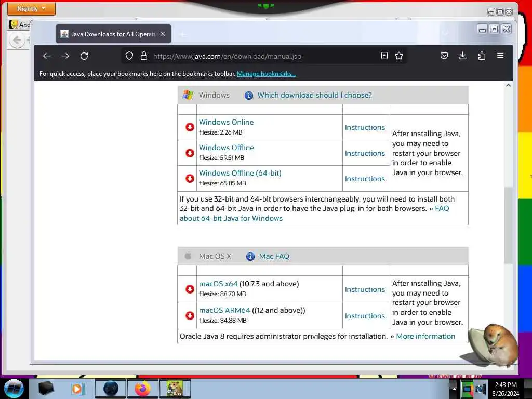The width and height of the screenshot is (532, 399).
Task: Go forward with the forward arrow
Action: point(65,56)
